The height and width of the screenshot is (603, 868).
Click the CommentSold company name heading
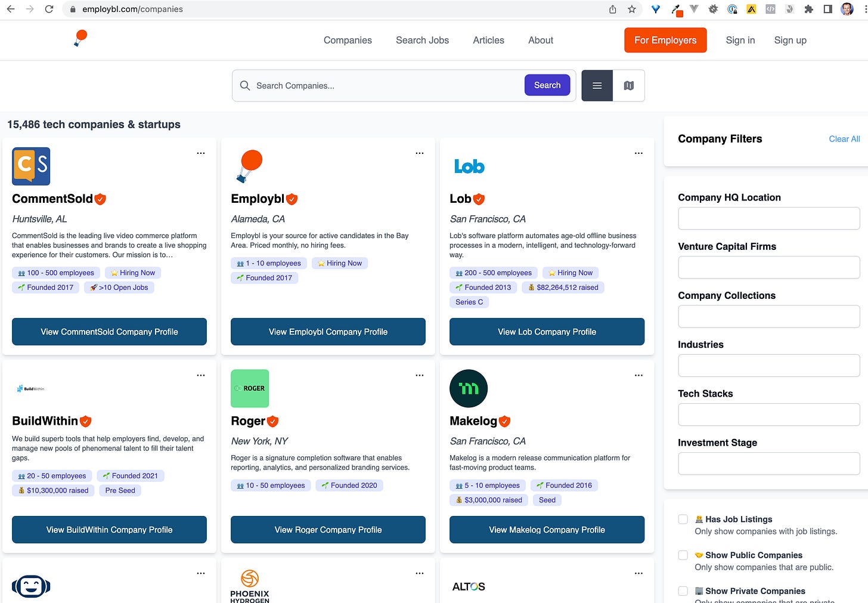[52, 199]
